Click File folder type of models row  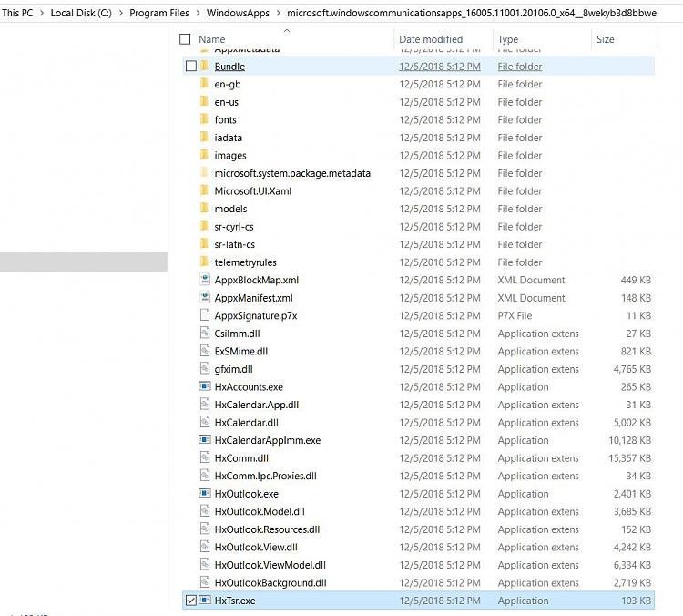[520, 209]
